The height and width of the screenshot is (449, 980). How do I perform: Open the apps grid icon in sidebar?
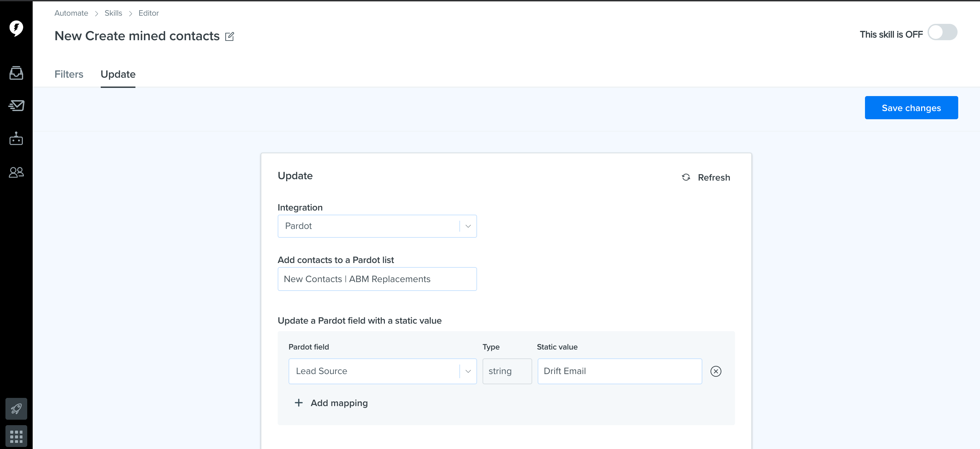pyautogui.click(x=16, y=436)
